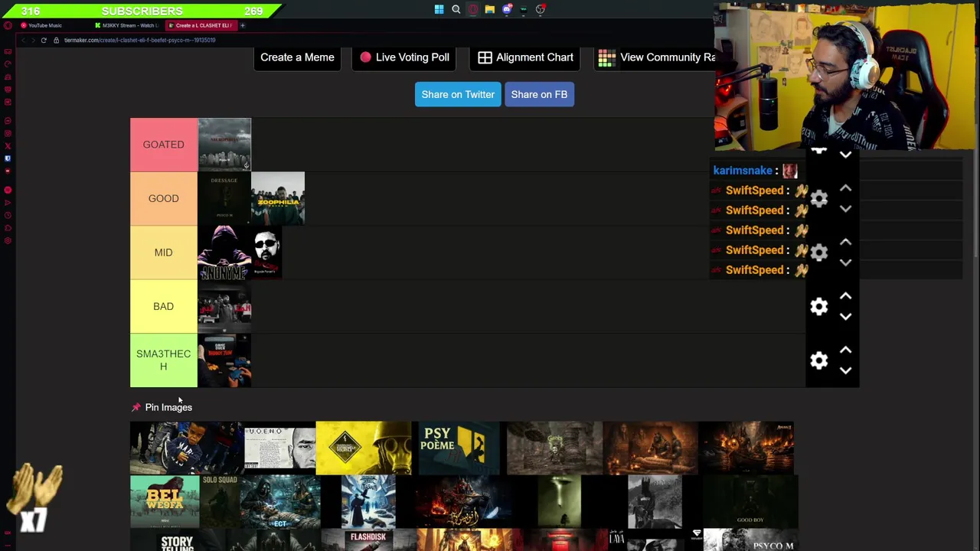980x551 pixels.
Task: Open a new browser tab with plus
Action: pyautogui.click(x=243, y=25)
